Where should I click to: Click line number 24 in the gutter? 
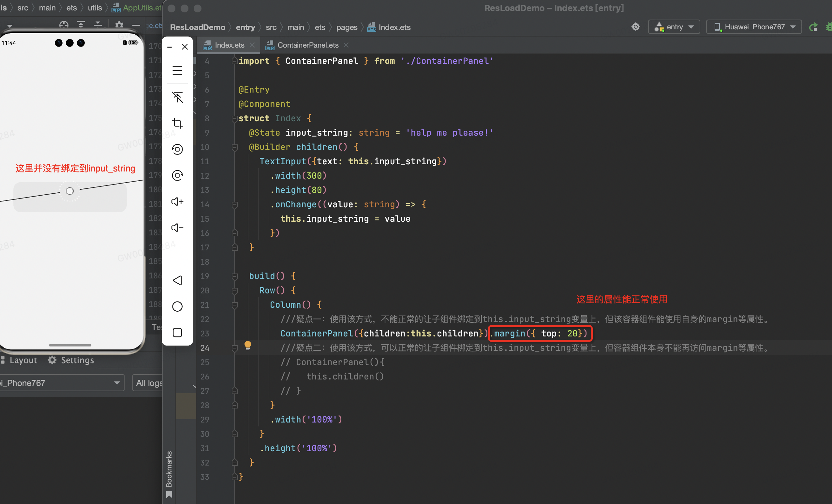(205, 348)
